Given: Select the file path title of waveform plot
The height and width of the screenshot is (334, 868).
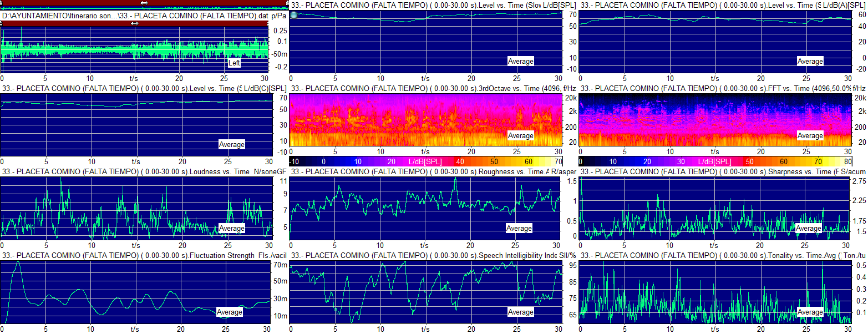Looking at the screenshot, I should coord(135,16).
